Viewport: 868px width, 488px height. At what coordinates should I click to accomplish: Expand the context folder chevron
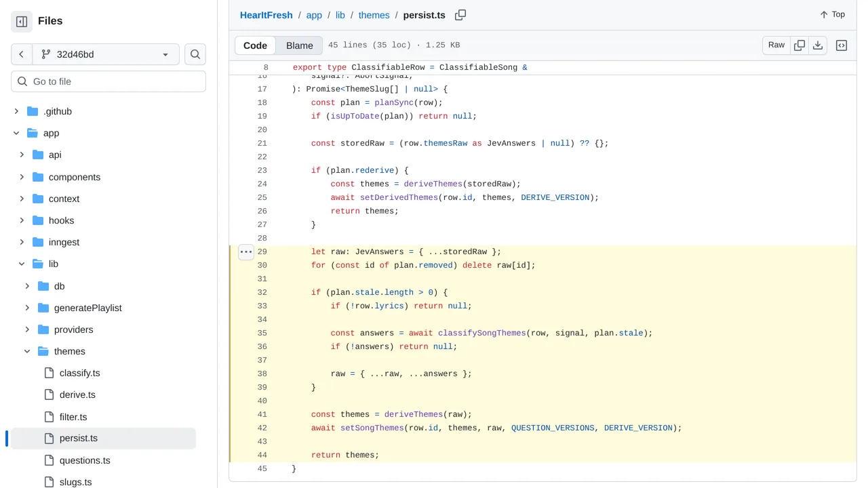(22, 199)
